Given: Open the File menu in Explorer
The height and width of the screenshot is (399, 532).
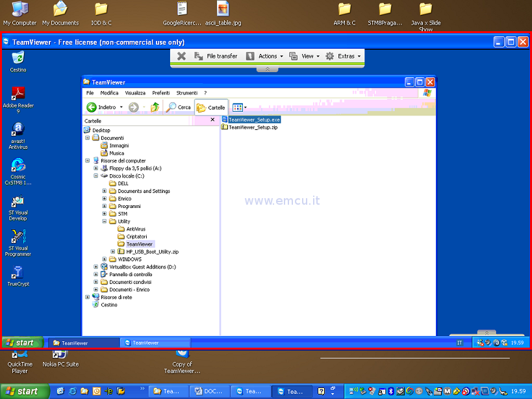Looking at the screenshot, I should point(90,93).
